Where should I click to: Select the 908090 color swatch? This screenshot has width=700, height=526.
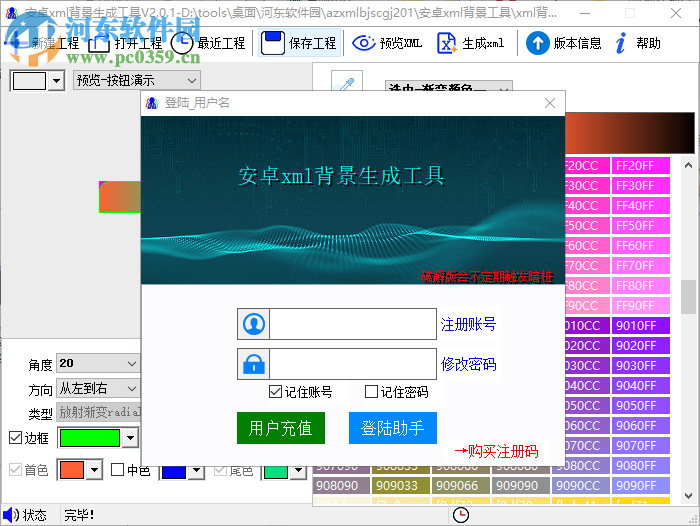pyautogui.click(x=342, y=485)
